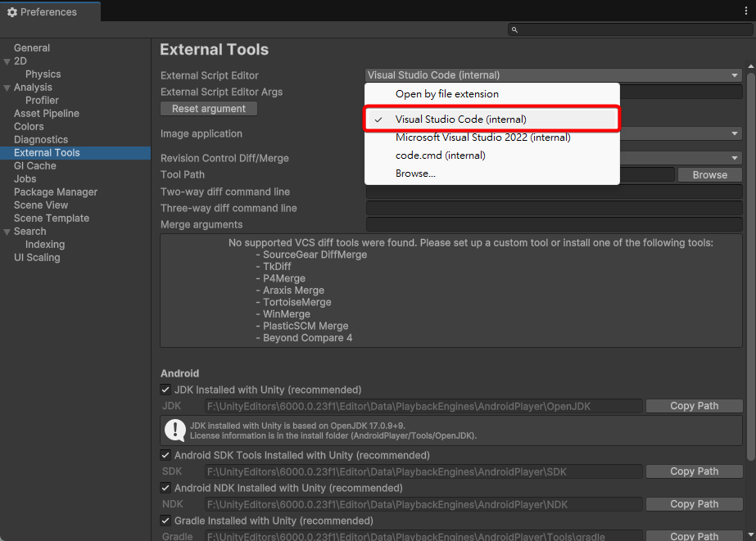Uncheck JDK Installed with Unity checkbox
756x541 pixels.
(166, 390)
